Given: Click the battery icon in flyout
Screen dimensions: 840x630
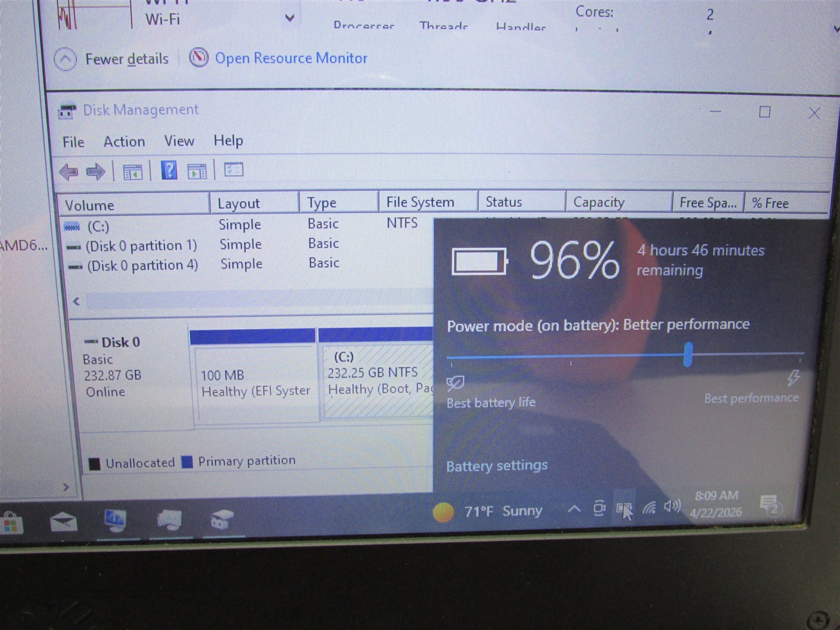Looking at the screenshot, I should click(480, 261).
